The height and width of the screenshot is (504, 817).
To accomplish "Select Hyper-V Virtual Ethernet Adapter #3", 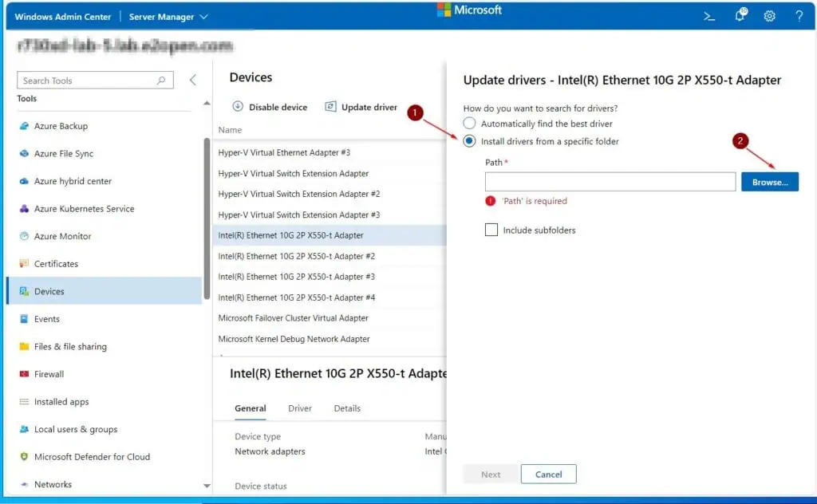I will pyautogui.click(x=330, y=152).
